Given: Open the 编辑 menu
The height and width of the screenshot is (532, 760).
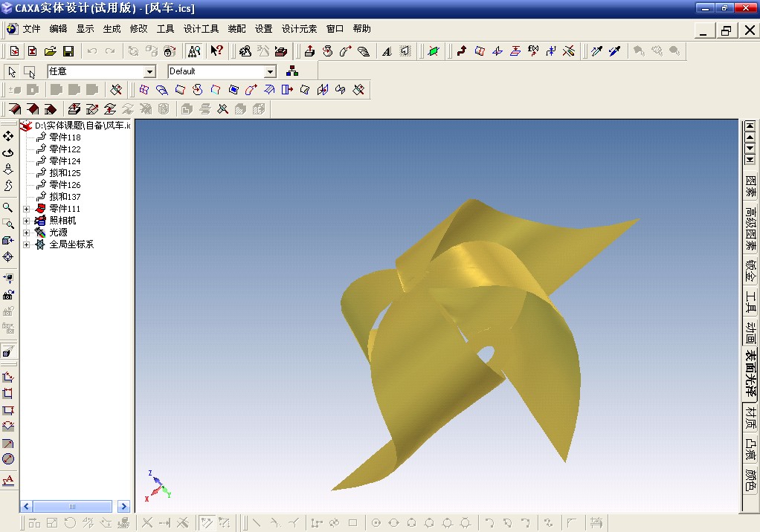Looking at the screenshot, I should point(58,28).
